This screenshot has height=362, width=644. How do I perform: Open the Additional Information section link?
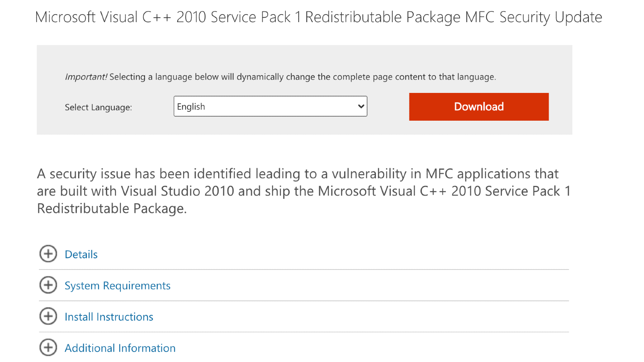120,348
